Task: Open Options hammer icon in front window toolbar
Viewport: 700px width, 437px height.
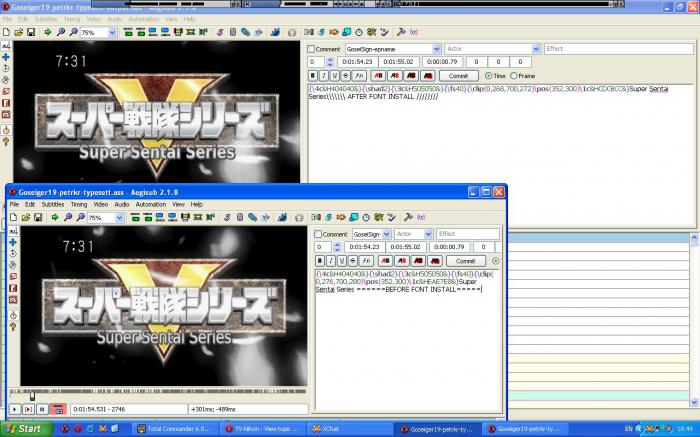Action: (x=408, y=217)
